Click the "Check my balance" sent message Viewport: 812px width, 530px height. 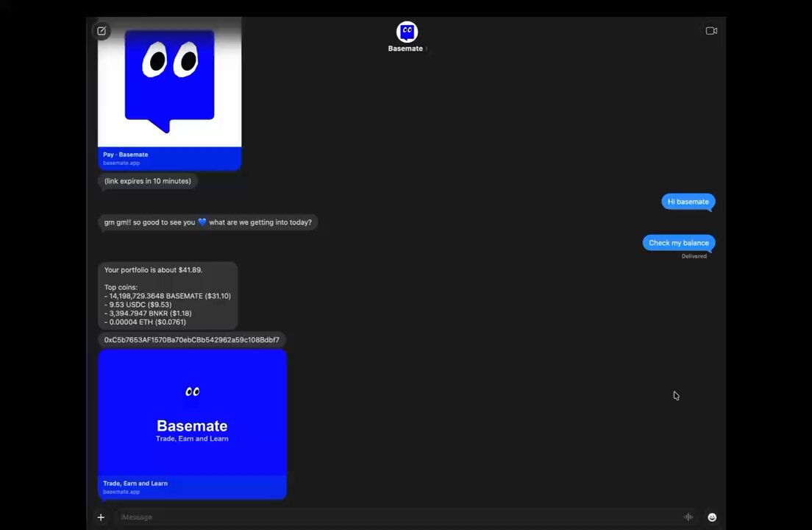click(679, 242)
